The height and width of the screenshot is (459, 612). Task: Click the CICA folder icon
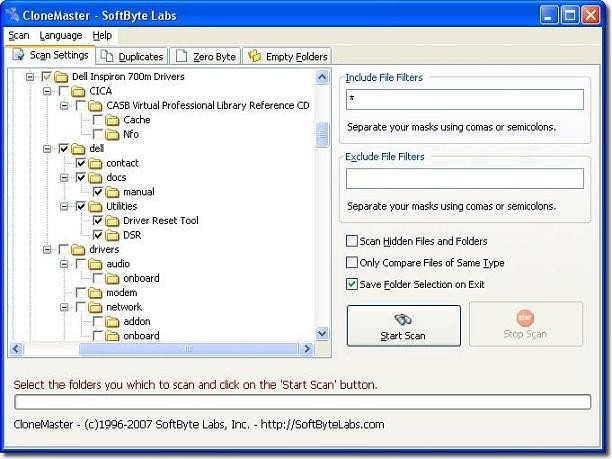[x=78, y=91]
